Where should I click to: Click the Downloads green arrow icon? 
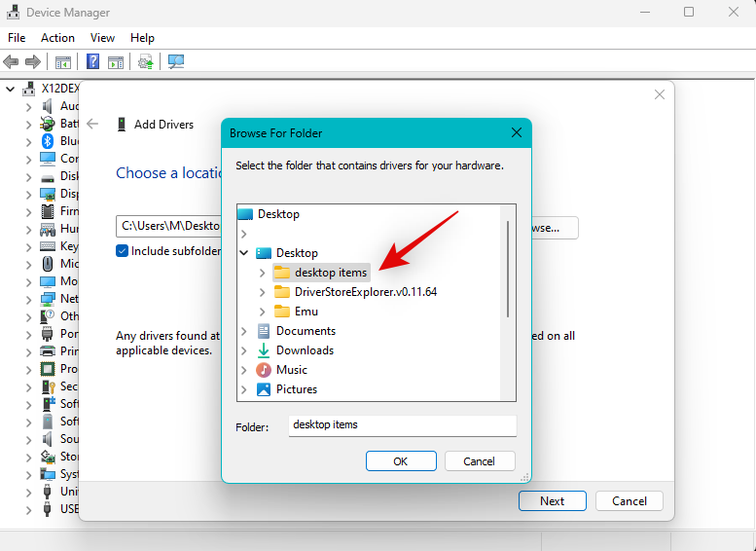coord(264,350)
